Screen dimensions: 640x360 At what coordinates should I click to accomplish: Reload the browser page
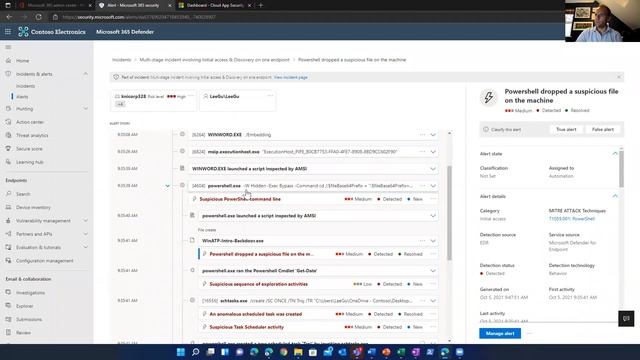click(38, 17)
